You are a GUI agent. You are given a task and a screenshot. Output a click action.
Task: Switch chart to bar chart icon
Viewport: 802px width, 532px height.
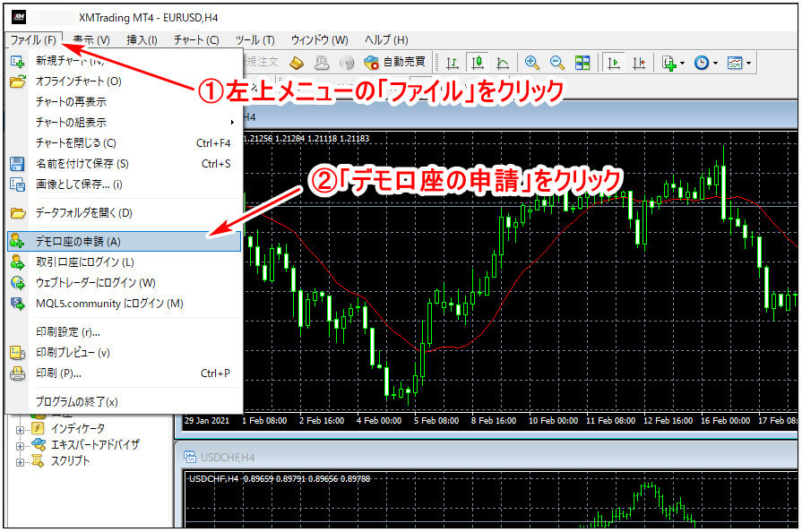[x=453, y=63]
